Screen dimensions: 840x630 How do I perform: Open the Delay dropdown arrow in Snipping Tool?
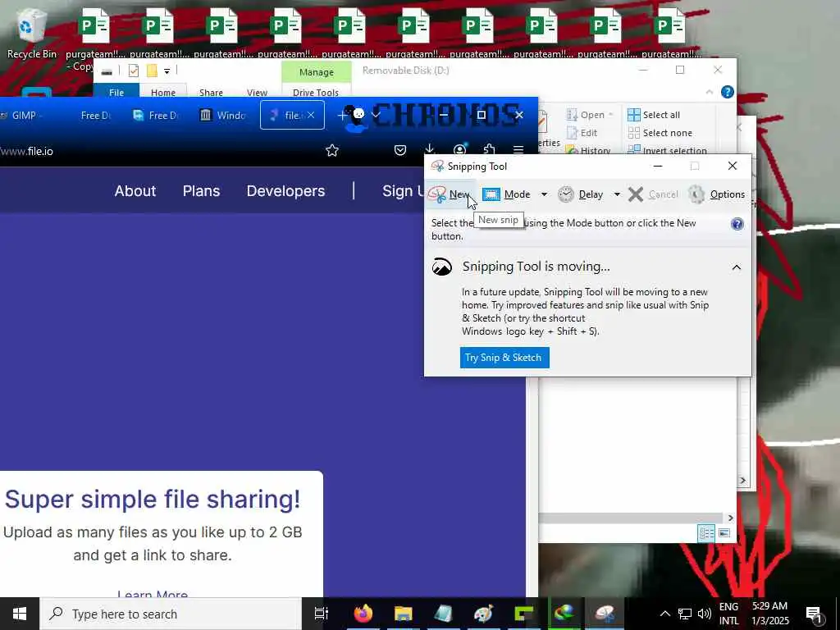(x=617, y=194)
